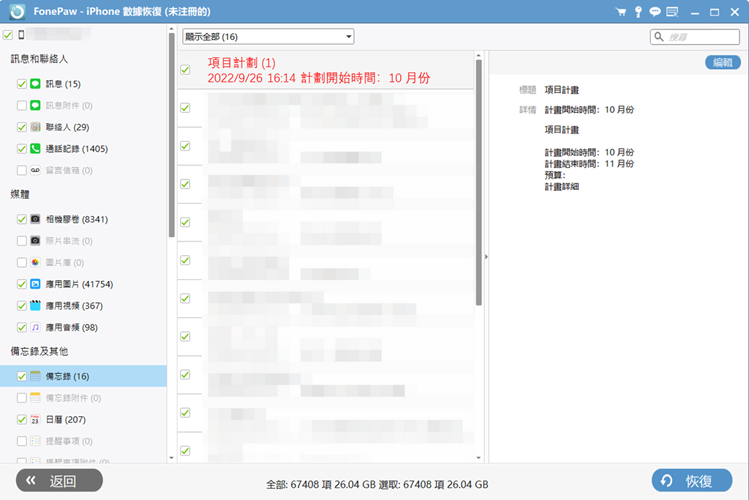Click the shopping cart purchase icon
Viewport: 749px width, 500px height.
coord(620,12)
